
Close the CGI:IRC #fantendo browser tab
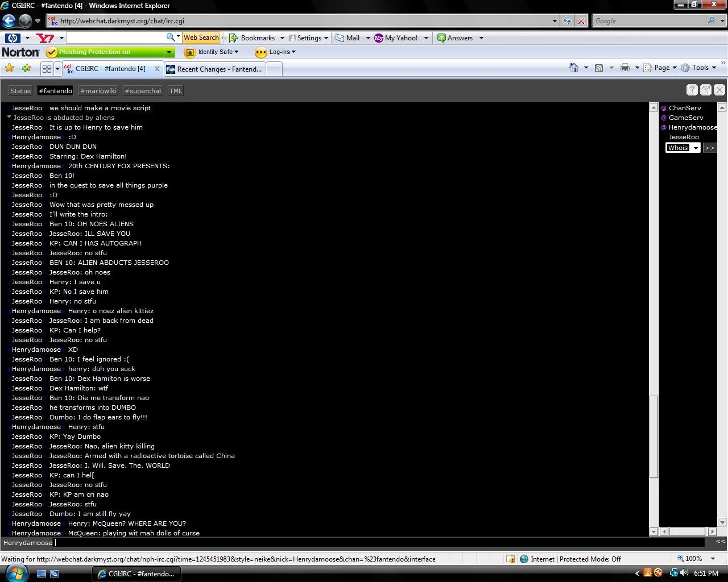157,69
